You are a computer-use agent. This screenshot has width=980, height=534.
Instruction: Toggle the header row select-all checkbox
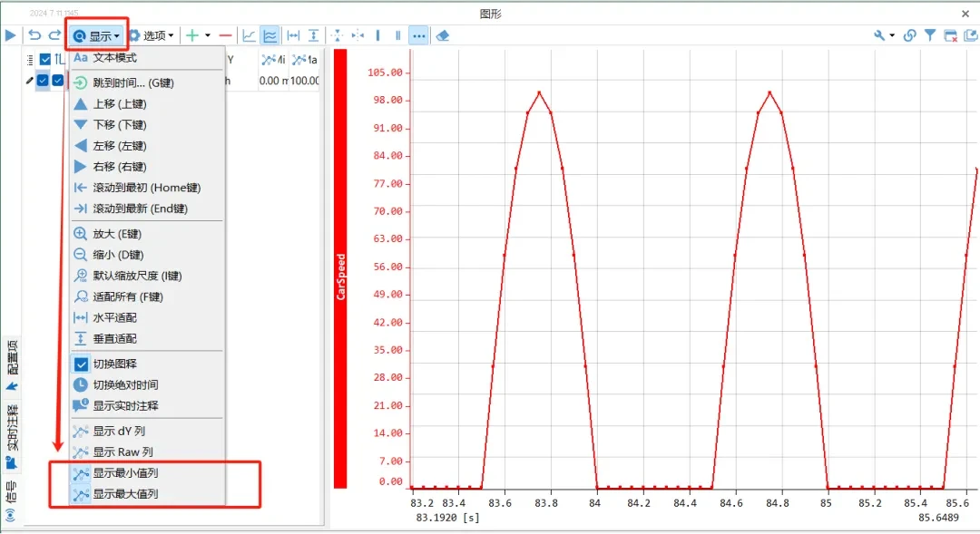(45, 59)
